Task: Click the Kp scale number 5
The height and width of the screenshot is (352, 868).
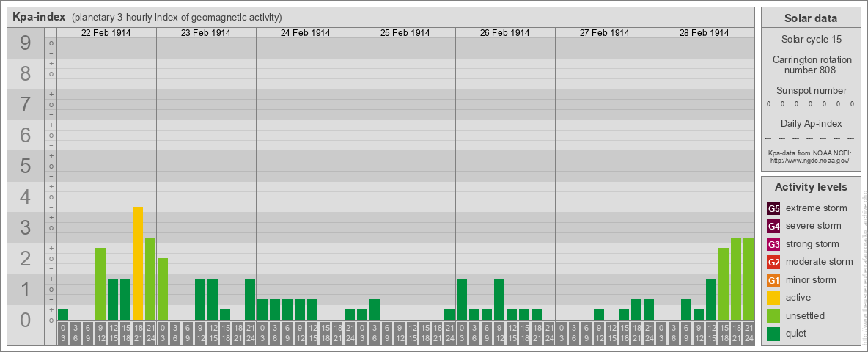Action: pos(26,166)
